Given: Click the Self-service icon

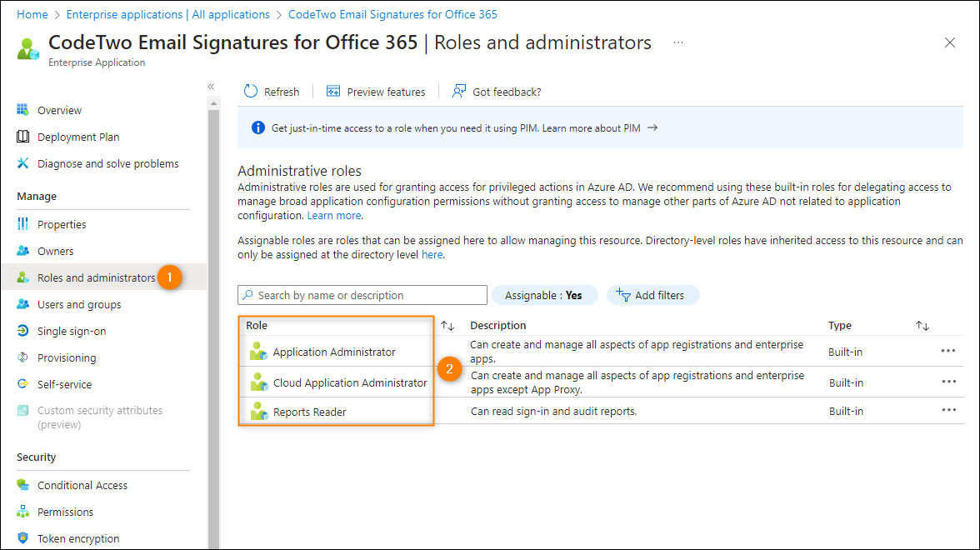Looking at the screenshot, I should coord(22,383).
